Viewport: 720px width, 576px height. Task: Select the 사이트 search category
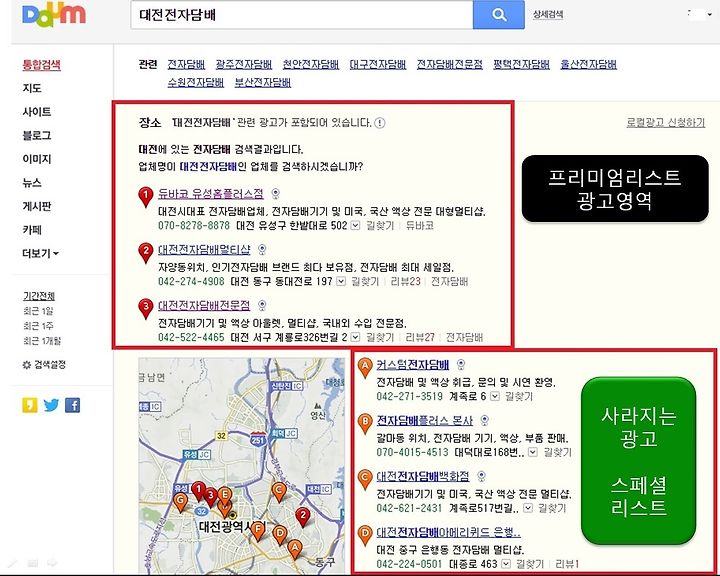(37, 112)
